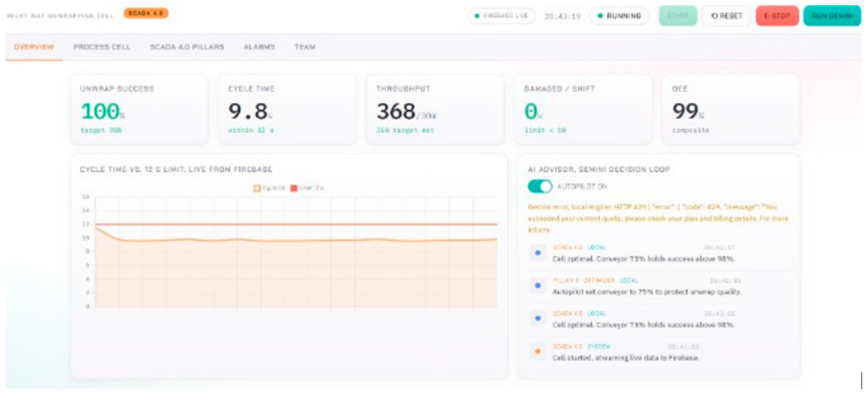Click the orange SCADA 4.0 badge
This screenshot has height=395, width=868.
pyautogui.click(x=146, y=13)
